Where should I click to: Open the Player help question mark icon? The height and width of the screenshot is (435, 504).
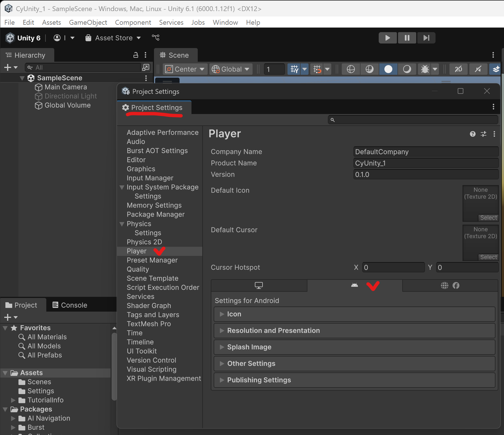(x=473, y=134)
